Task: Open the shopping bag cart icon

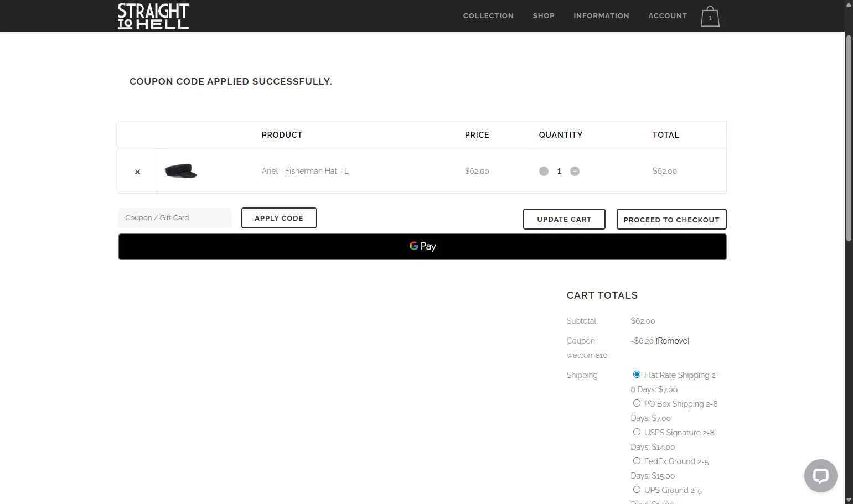Action: (x=710, y=16)
